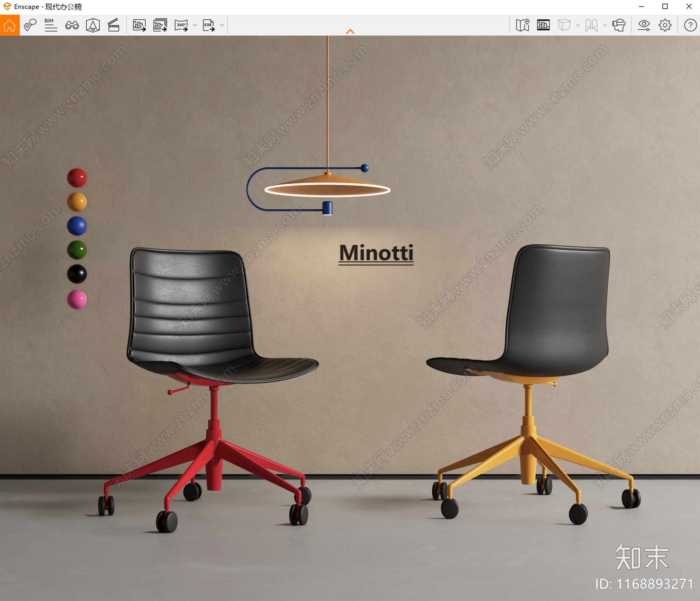The height and width of the screenshot is (601, 700).
Task: Toggle the safe frame icon
Action: click(x=543, y=25)
